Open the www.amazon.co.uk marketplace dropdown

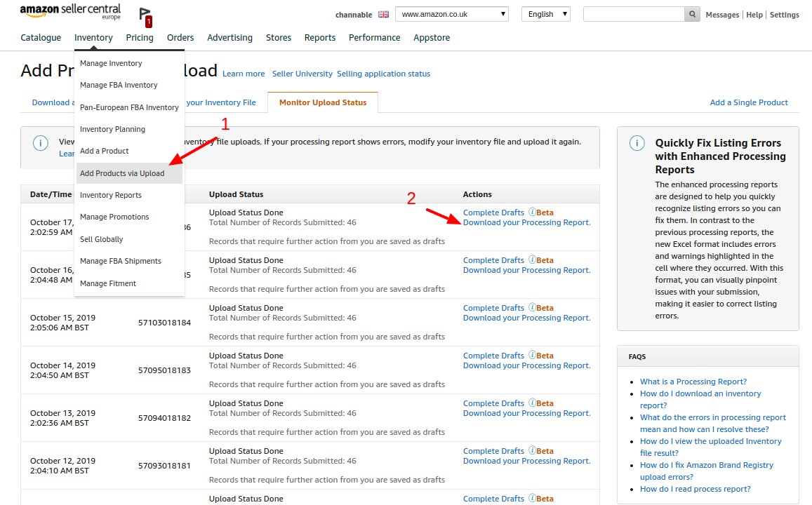pyautogui.click(x=451, y=15)
